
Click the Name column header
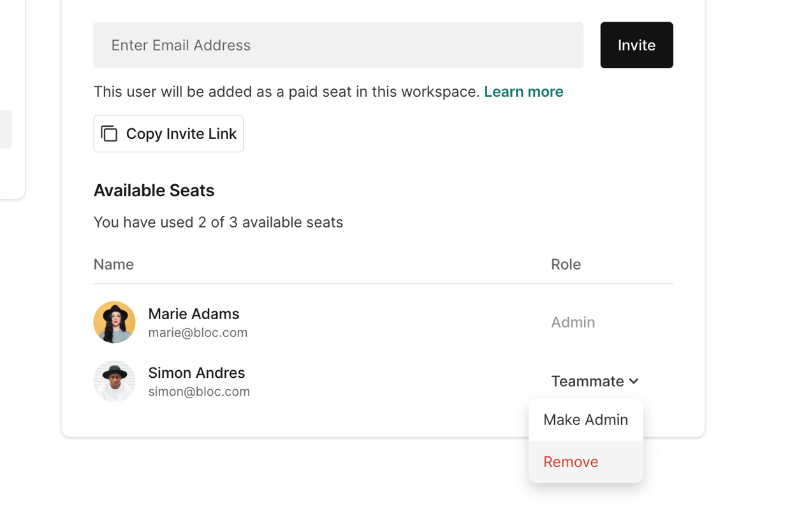pos(114,264)
